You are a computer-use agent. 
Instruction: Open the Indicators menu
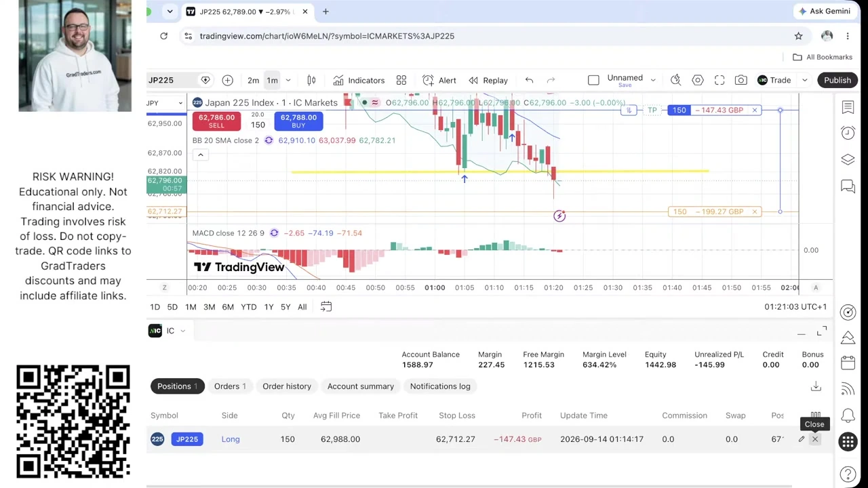[359, 81]
